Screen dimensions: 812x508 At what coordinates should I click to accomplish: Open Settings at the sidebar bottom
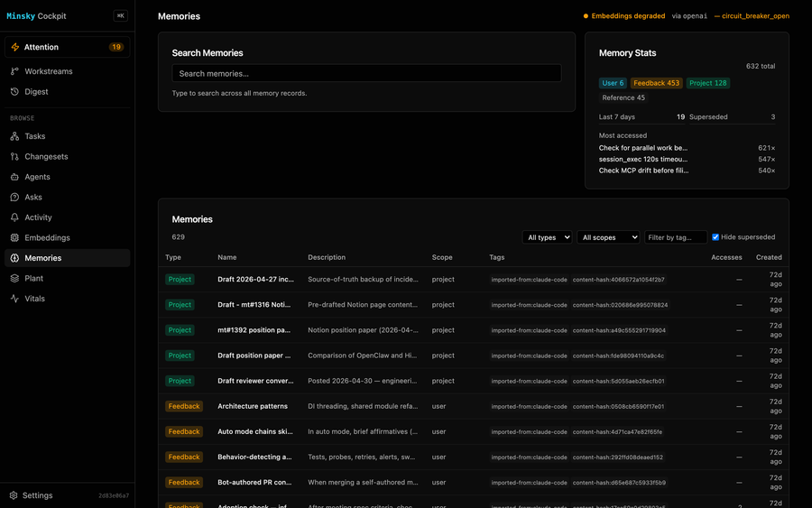click(x=31, y=495)
